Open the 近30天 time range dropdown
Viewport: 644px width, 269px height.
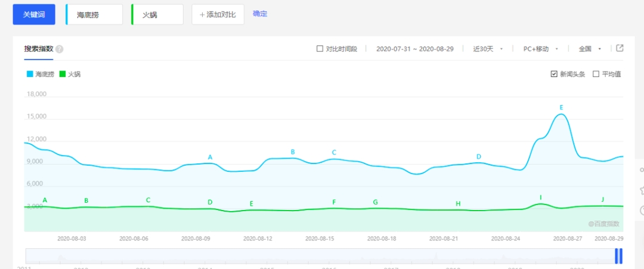tap(488, 49)
